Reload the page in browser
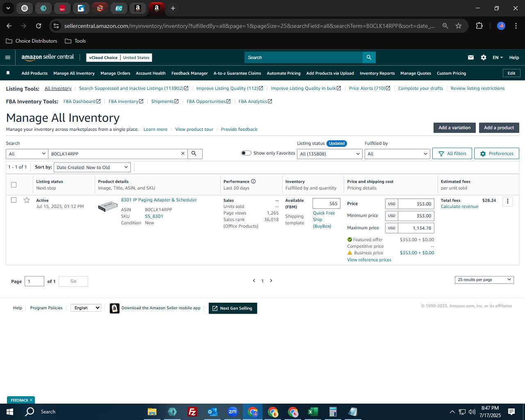 click(39, 26)
